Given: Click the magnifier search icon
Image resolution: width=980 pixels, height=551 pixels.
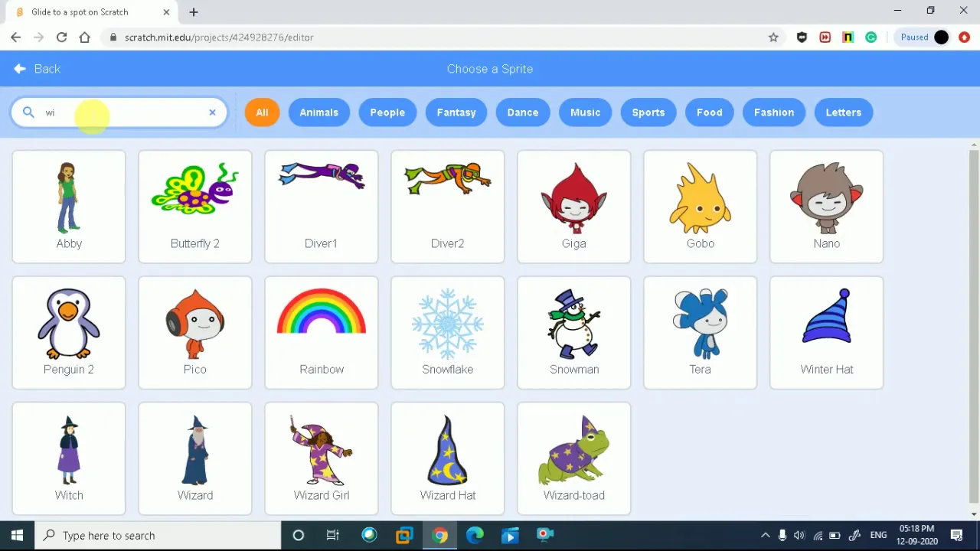Looking at the screenshot, I should [x=28, y=112].
